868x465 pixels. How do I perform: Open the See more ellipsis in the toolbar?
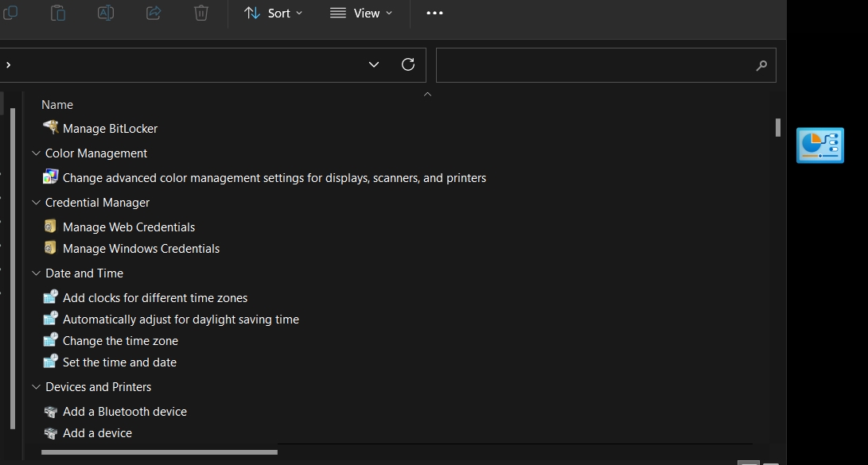[x=434, y=13]
